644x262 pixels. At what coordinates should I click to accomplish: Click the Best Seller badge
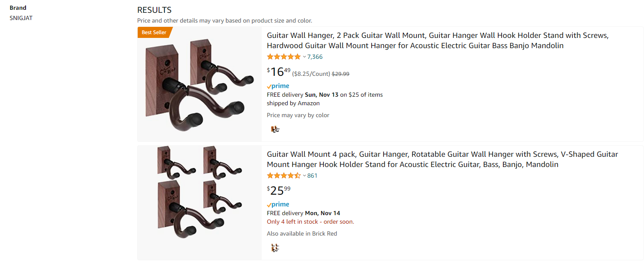coord(154,32)
